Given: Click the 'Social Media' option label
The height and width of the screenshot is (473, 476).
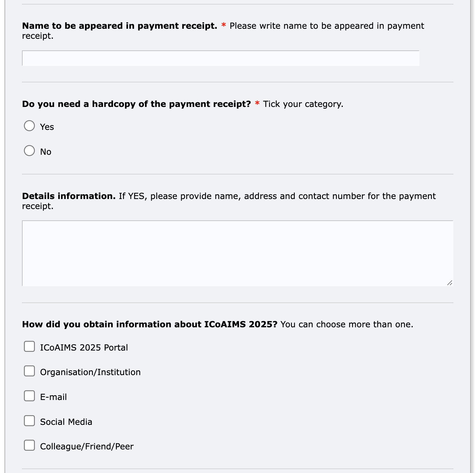Looking at the screenshot, I should click(66, 422).
